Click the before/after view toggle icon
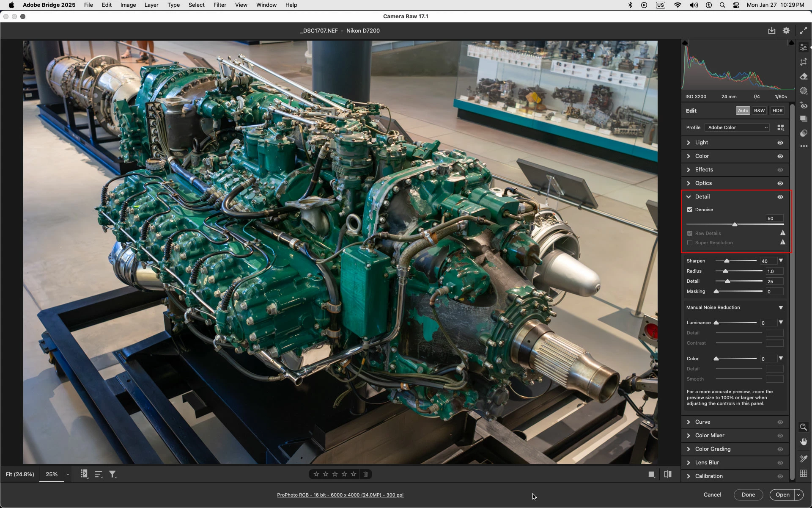 [x=668, y=475]
